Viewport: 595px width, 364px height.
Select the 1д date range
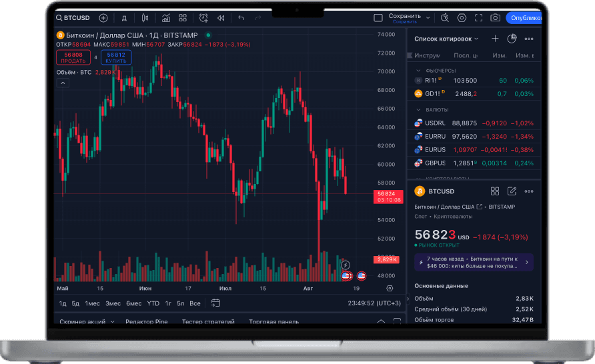coord(63,303)
